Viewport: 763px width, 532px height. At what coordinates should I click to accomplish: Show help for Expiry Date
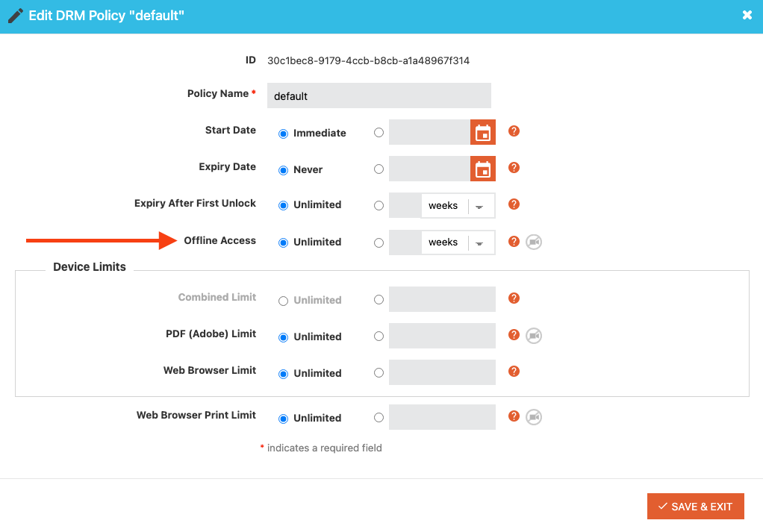point(514,168)
